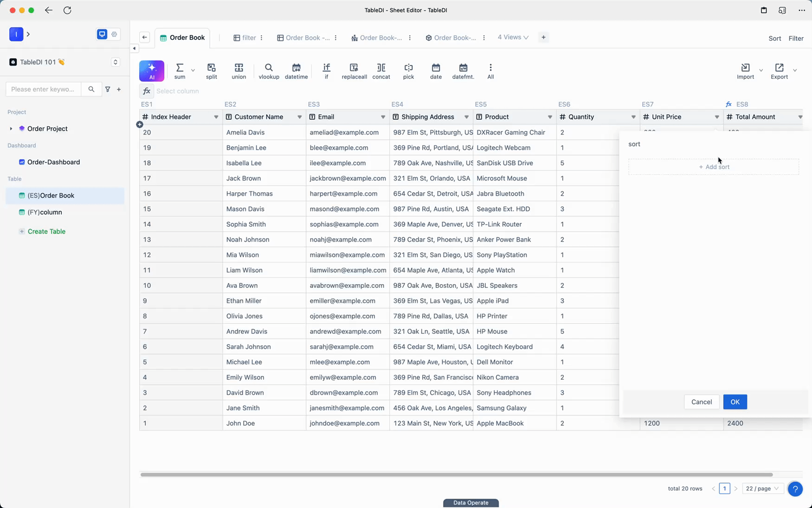Click next page arrow in pagination
This screenshot has height=508, width=812.
click(736, 488)
